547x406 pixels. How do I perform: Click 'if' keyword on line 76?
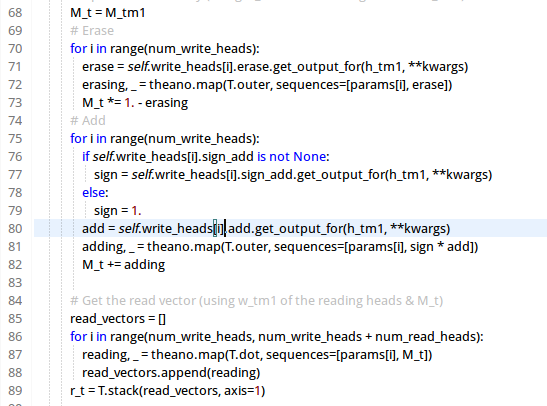pyautogui.click(x=86, y=157)
